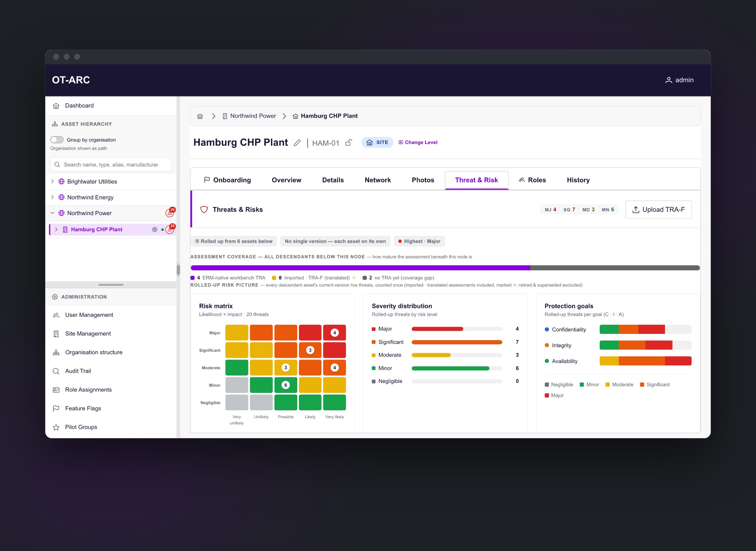Click the red alert badge on Northwind Power
The height and width of the screenshot is (551, 756).
coord(170,213)
